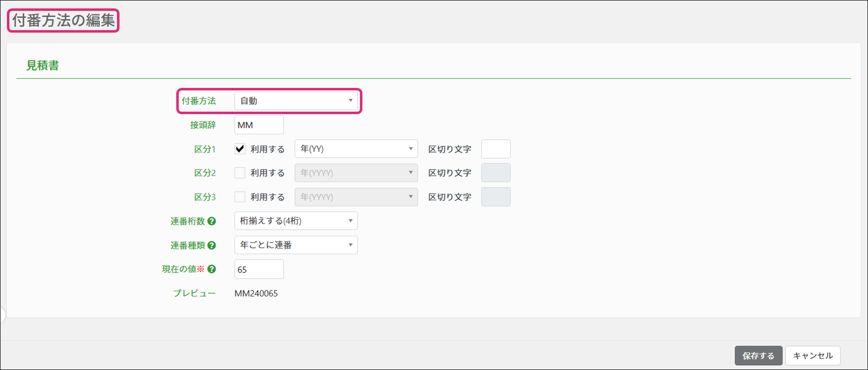Click the disabled 区分3 年(YYYY) dropdown
Screen dimensions: 868x370
[356, 197]
